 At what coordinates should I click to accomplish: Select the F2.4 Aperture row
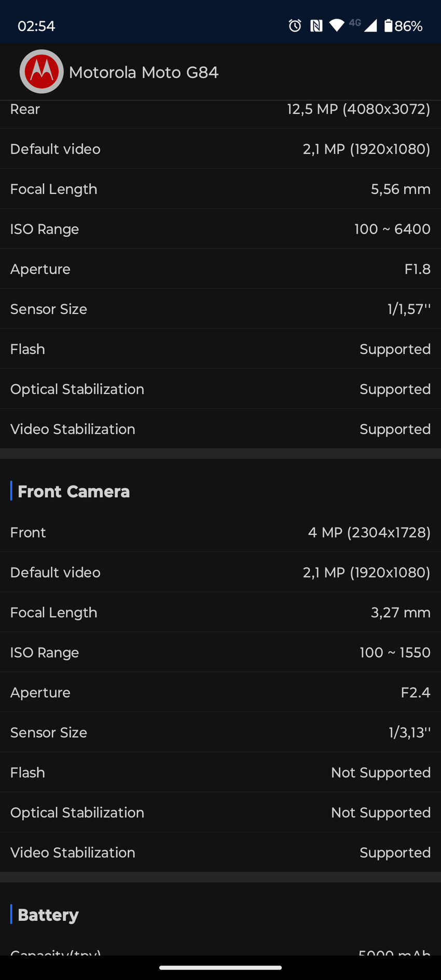click(220, 693)
